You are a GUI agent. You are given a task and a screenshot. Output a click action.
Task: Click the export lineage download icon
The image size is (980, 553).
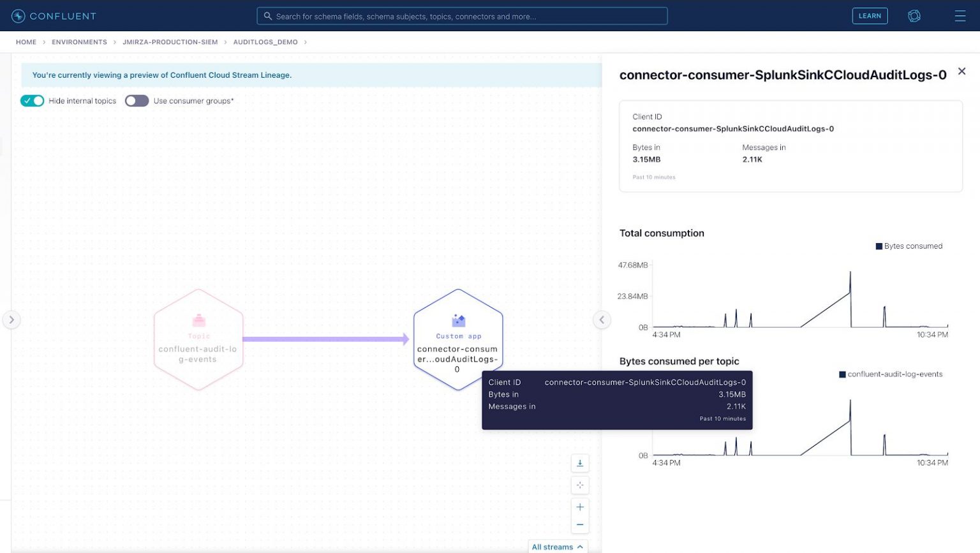pos(579,463)
